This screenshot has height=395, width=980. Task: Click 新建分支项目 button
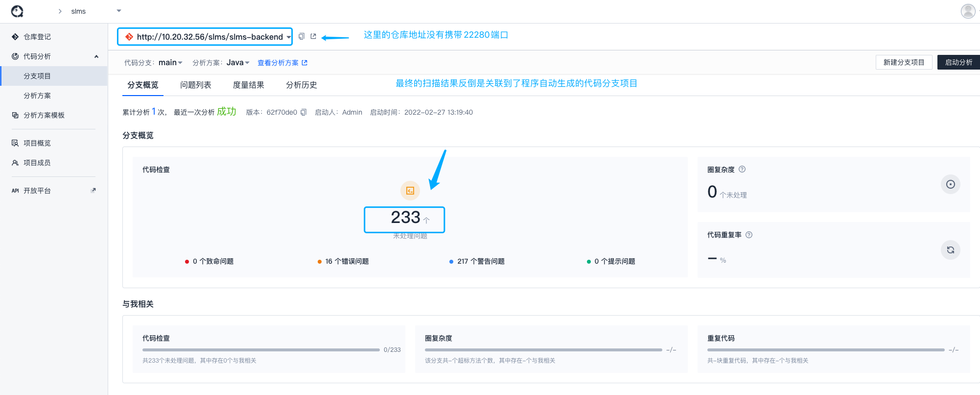click(904, 62)
